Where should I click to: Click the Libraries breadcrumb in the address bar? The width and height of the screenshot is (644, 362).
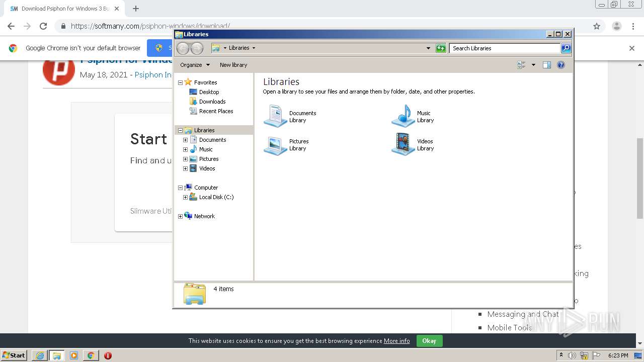coord(239,48)
